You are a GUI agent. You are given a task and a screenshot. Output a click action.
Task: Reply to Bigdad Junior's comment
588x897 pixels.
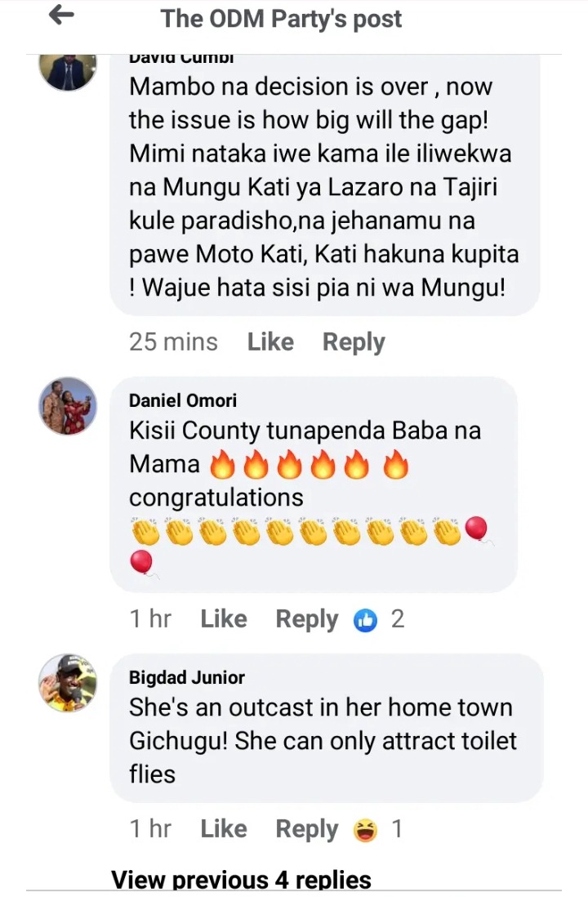pyautogui.click(x=306, y=829)
